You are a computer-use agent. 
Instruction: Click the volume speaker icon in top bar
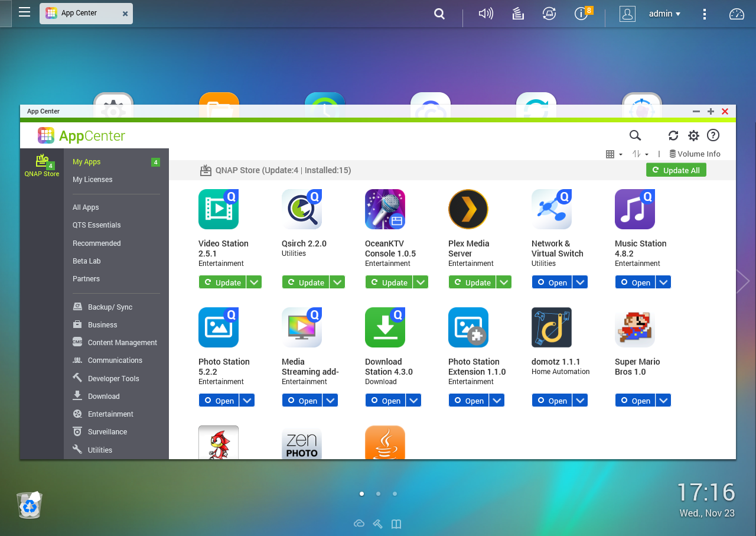(485, 14)
